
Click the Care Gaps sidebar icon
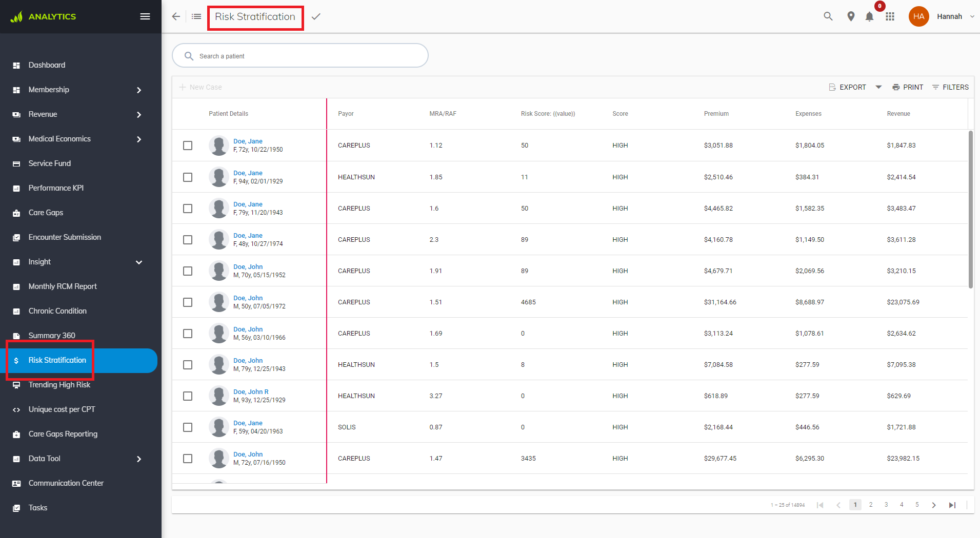point(16,213)
